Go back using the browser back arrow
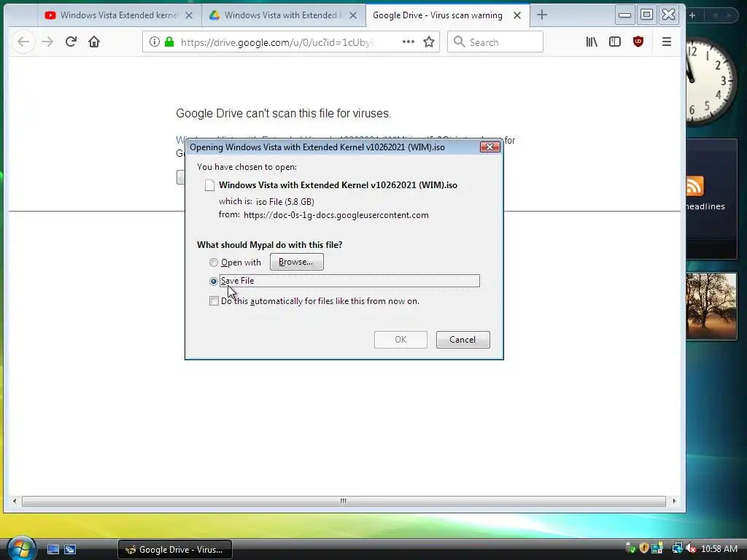The image size is (747, 560). pyautogui.click(x=23, y=42)
